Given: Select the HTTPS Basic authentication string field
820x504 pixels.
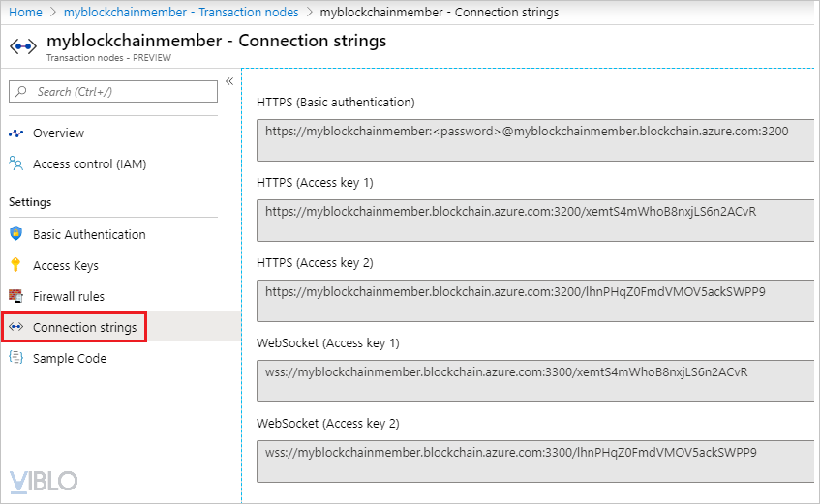Looking at the screenshot, I should pyautogui.click(x=534, y=139).
